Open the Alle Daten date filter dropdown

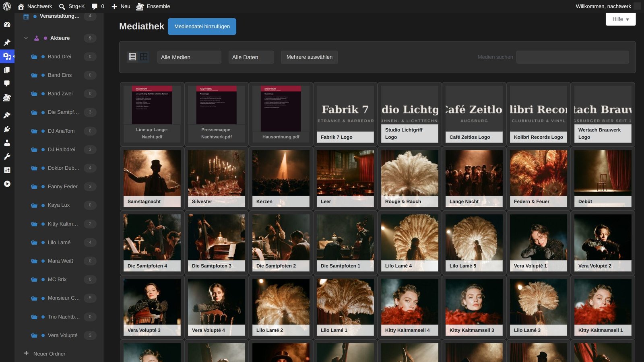click(251, 57)
